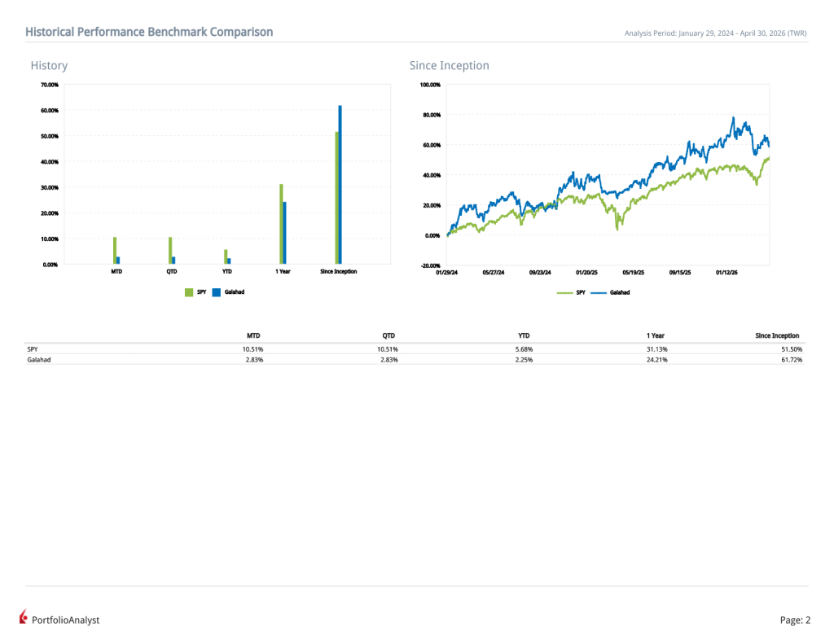Screen dimensions: 834x644
Task: Click the Since Inception chart heading
Action: [x=449, y=65]
